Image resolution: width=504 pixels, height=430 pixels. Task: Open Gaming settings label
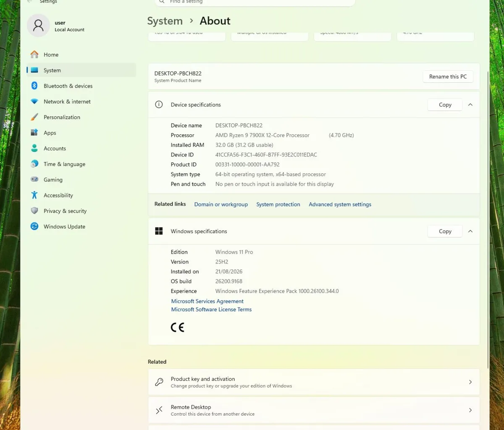tap(53, 180)
